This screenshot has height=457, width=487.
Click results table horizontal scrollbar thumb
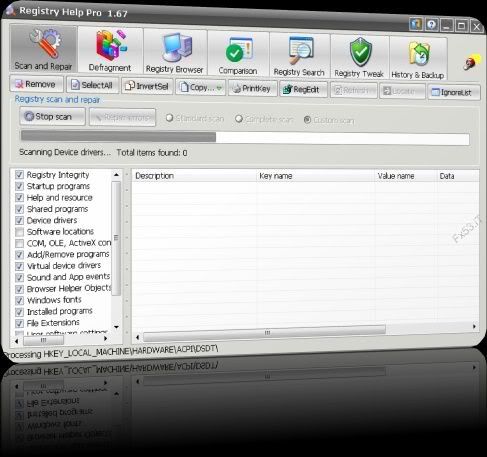265,333
